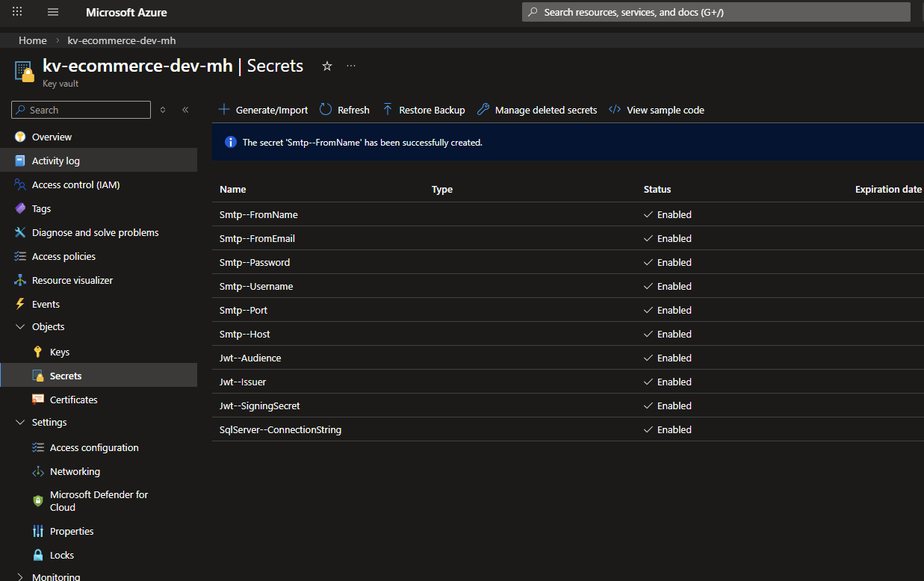Expand the Monitoring section
Viewport: 924px width, 581px height.
(x=20, y=577)
